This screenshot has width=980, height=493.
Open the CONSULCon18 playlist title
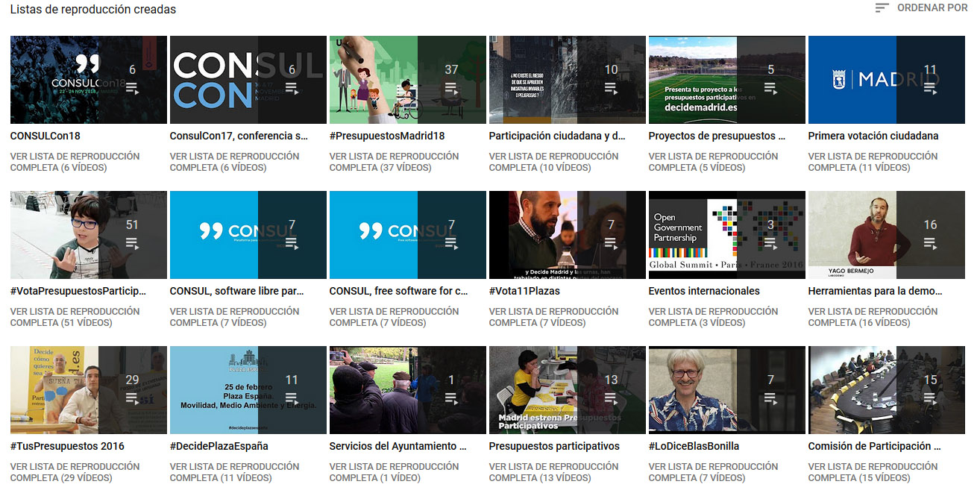(45, 136)
